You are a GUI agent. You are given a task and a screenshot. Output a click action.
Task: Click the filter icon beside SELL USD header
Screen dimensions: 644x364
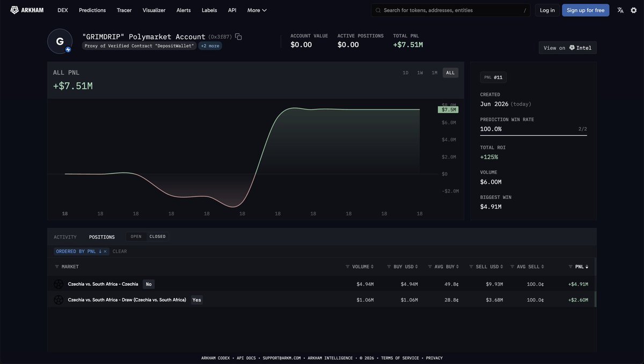pos(471,266)
